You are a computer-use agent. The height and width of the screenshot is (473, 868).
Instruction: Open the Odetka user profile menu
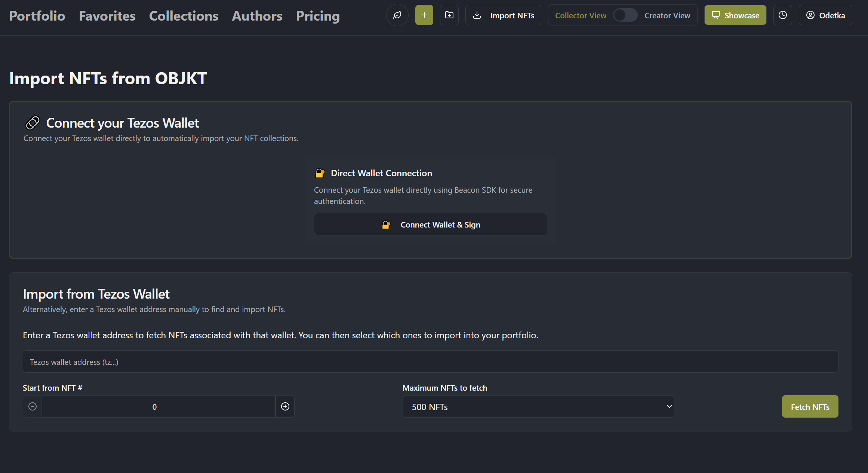[825, 15]
